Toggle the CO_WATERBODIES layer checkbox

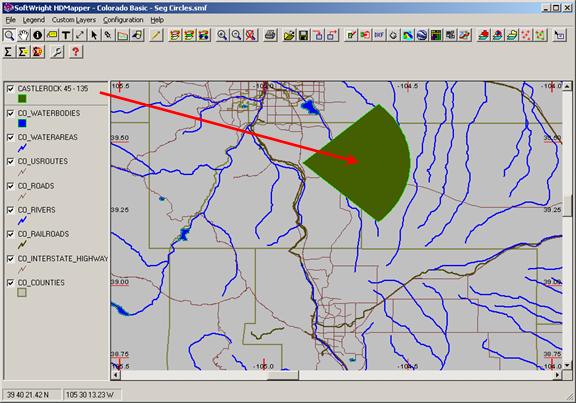pos(11,113)
